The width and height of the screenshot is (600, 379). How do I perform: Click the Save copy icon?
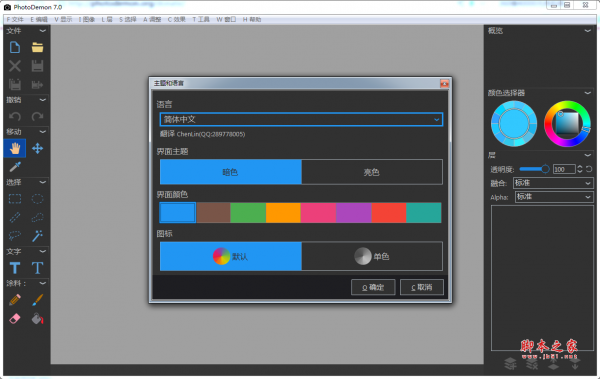tap(15, 84)
